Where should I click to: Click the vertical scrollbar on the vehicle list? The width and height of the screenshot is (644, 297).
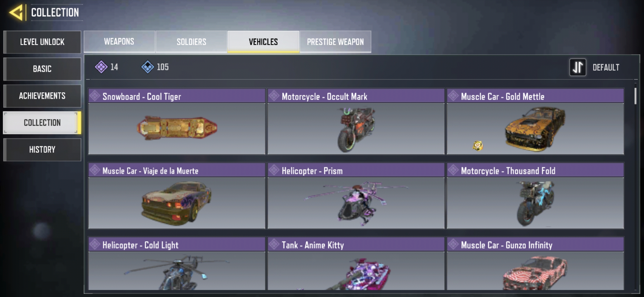pyautogui.click(x=635, y=96)
